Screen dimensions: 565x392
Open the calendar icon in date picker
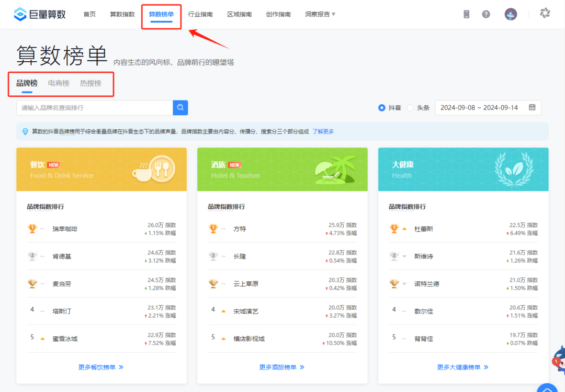point(533,107)
